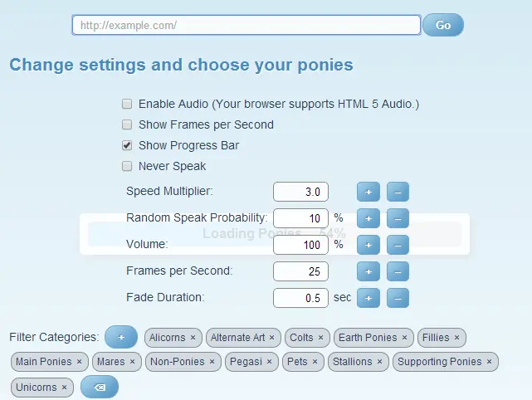Clear all filter categories with backspace icon
The image size is (532, 400).
coord(100,388)
